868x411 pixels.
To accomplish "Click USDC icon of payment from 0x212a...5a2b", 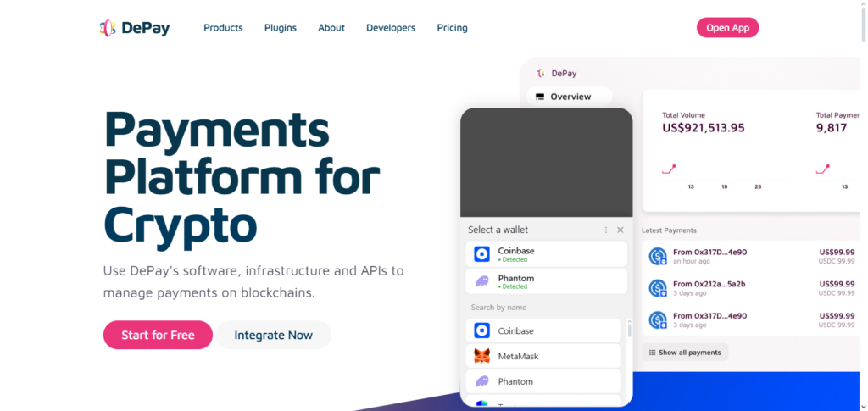I will pos(658,288).
